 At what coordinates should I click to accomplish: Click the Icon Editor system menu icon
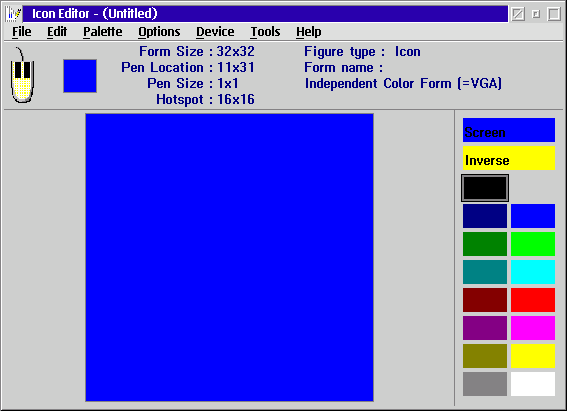14,14
